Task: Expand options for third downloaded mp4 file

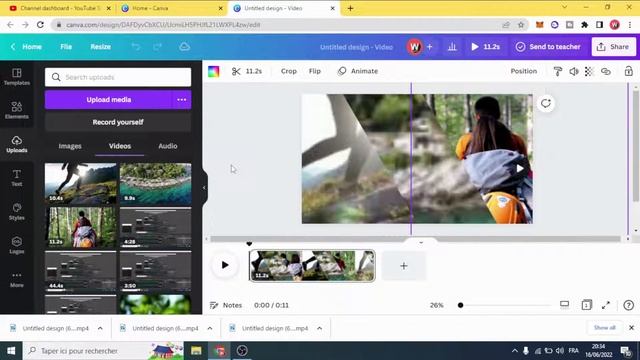Action: click(x=320, y=328)
